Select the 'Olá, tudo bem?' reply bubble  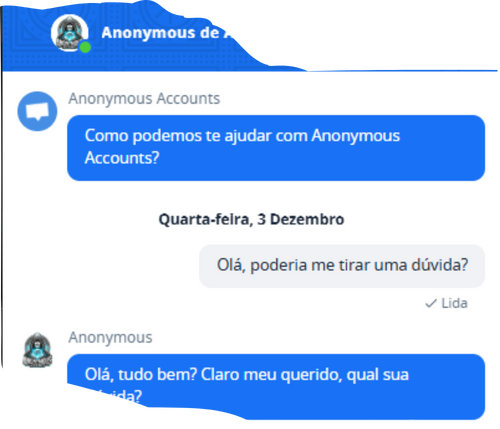pyautogui.click(x=276, y=386)
